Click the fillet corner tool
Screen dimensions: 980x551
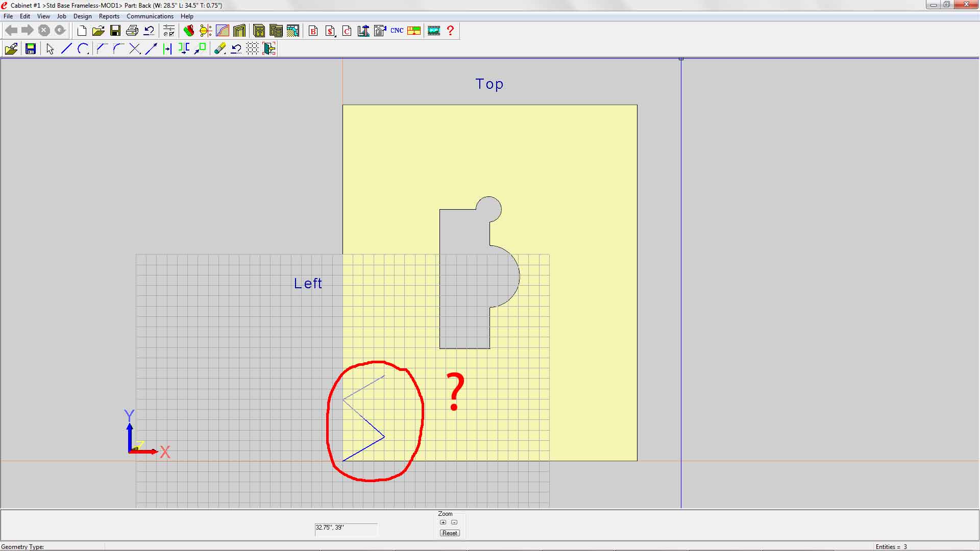118,48
